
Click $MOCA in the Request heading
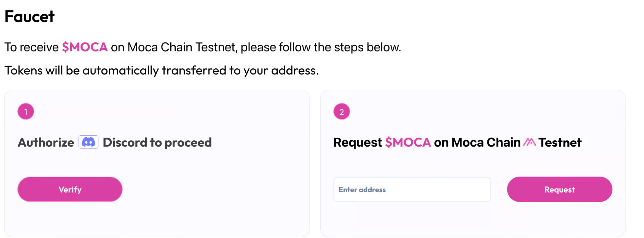coord(408,142)
